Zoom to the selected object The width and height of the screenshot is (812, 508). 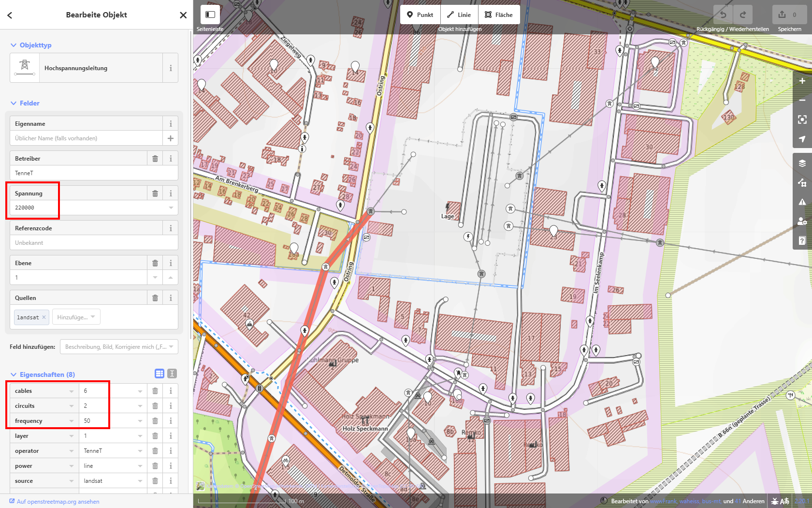(x=802, y=120)
